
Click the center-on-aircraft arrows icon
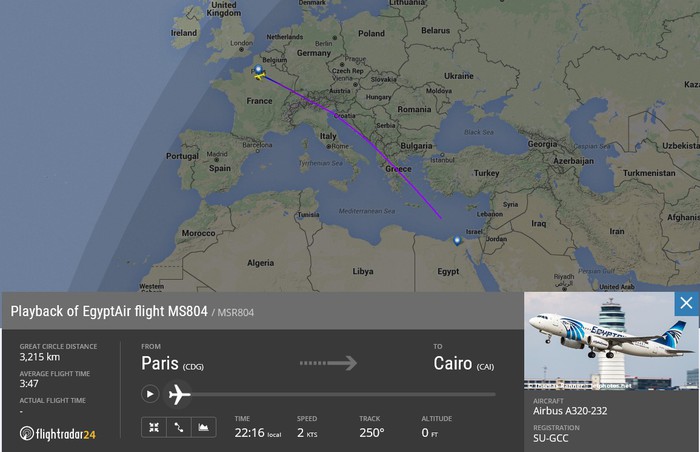154,427
